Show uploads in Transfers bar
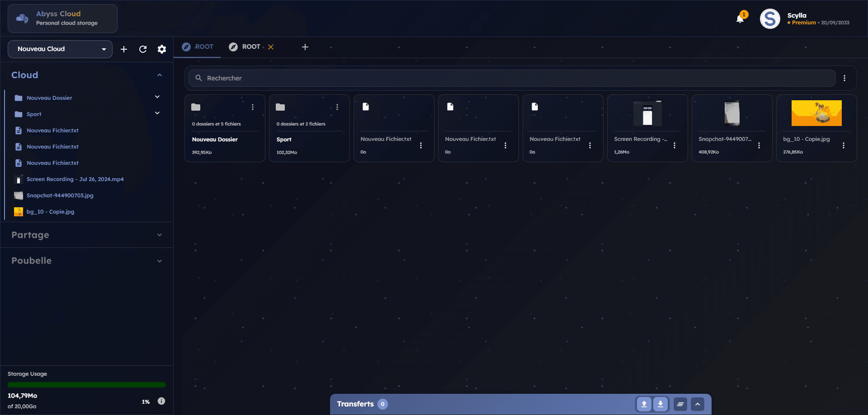This screenshot has width=868, height=415. (x=644, y=404)
